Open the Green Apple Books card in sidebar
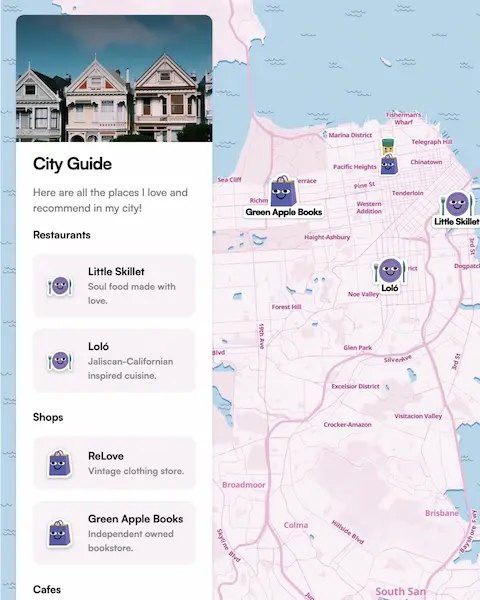 [114, 533]
